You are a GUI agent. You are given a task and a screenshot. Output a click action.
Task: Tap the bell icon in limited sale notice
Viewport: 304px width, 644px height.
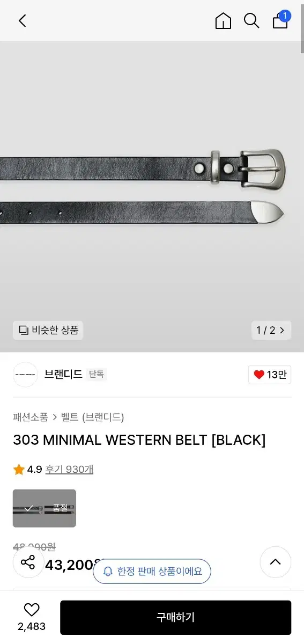[108, 572]
